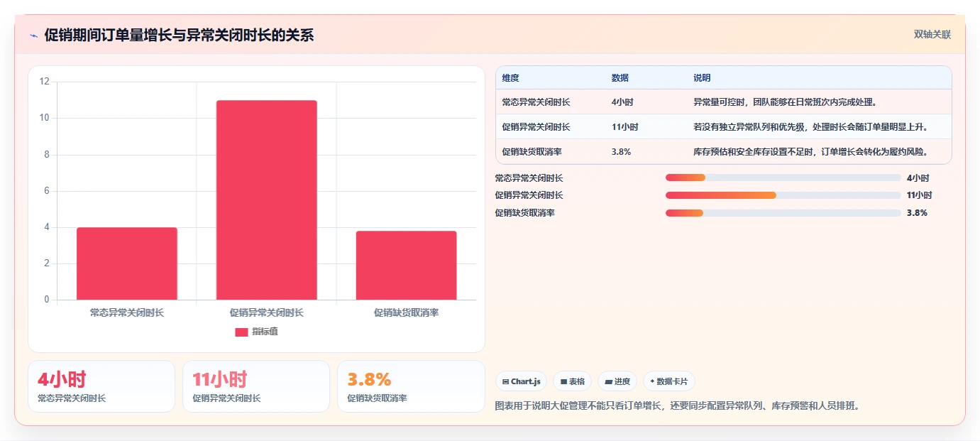Select the 数据卡片 tag chip
Screen dimensions: 980x441
(669, 381)
